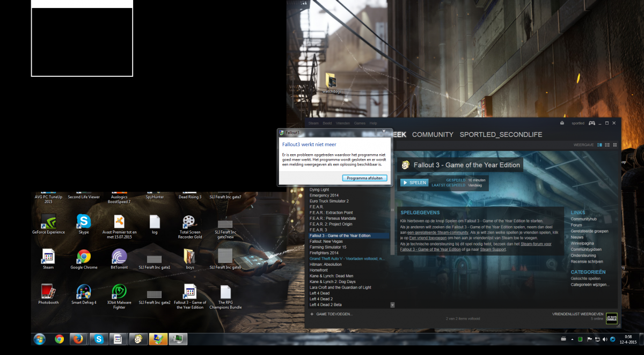Open watchdogs desktop icon
The height and width of the screenshot is (355, 644).
coord(332,83)
